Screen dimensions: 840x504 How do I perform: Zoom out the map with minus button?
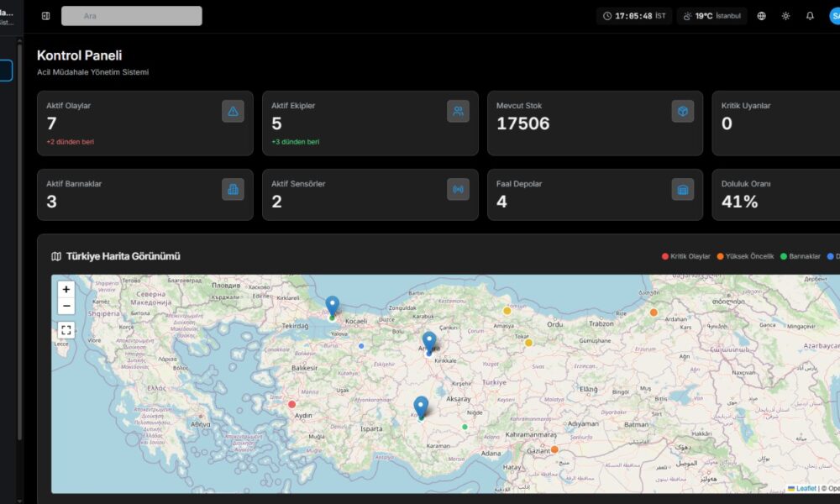66,306
